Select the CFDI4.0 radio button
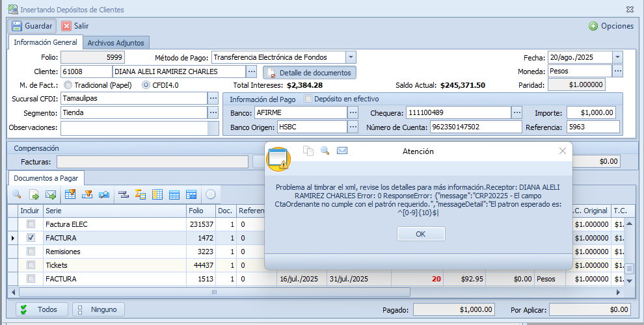 click(146, 85)
